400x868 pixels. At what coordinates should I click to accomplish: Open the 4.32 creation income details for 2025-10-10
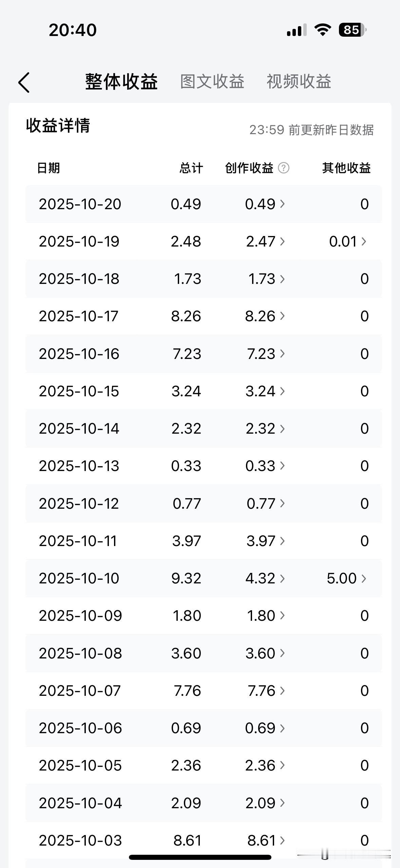[x=265, y=578]
